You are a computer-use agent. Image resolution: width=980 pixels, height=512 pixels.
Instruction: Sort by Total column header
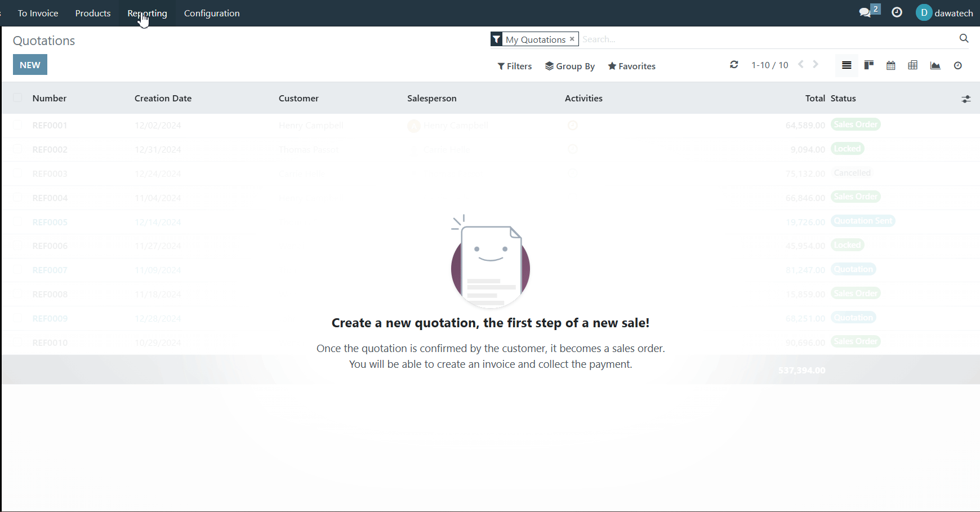coord(815,98)
